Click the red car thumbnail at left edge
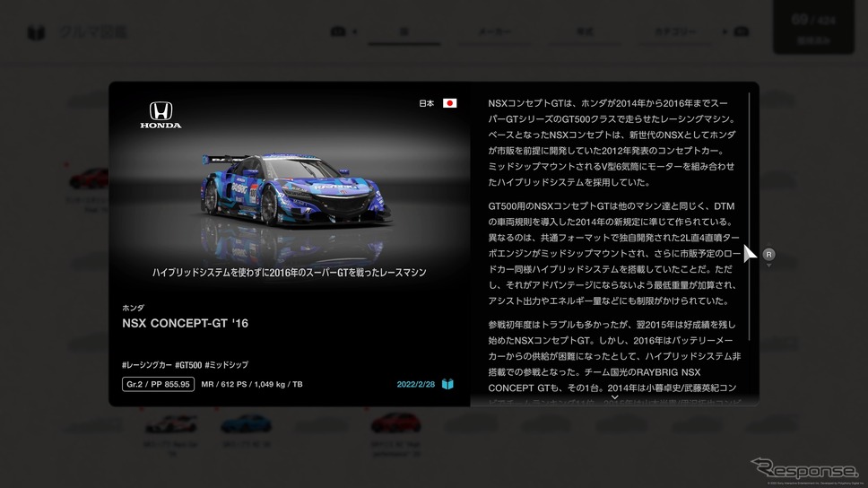 [89, 179]
